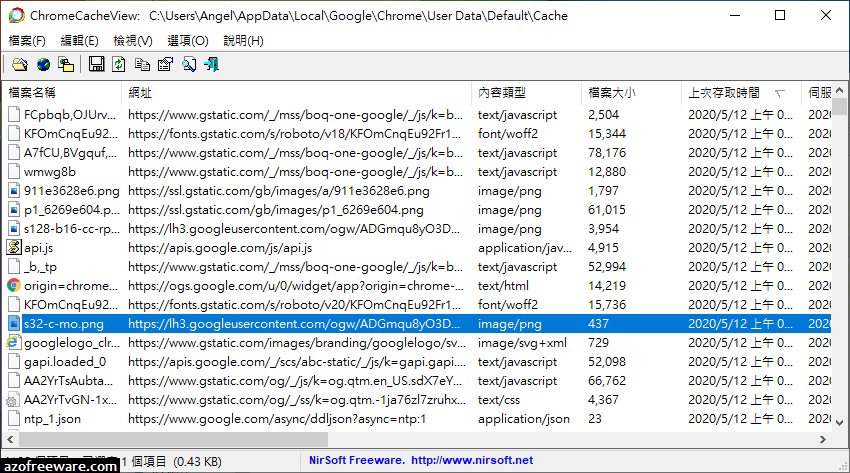Click Chrome icon beside origin=chrome row
Screen dimensions: 850x473
(x=14, y=286)
